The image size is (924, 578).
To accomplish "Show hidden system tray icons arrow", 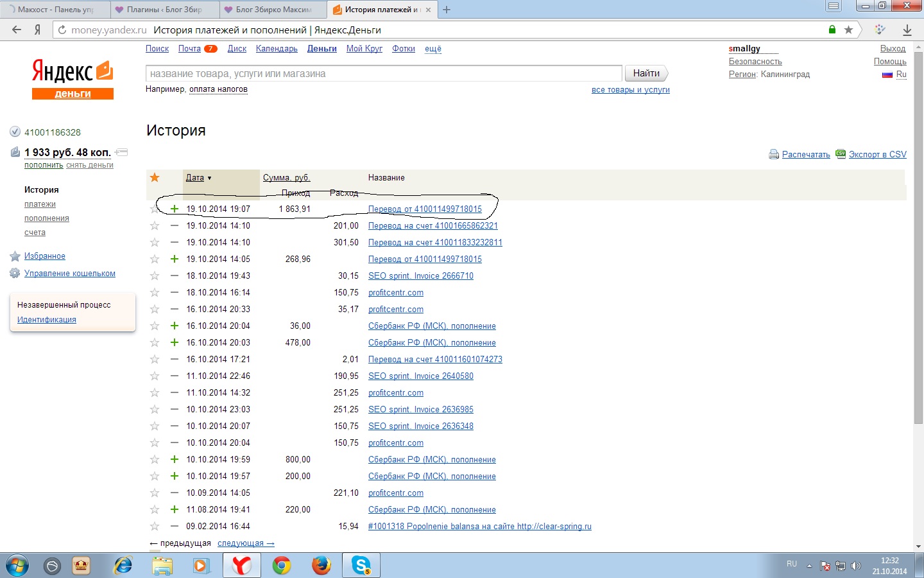I will (x=809, y=566).
